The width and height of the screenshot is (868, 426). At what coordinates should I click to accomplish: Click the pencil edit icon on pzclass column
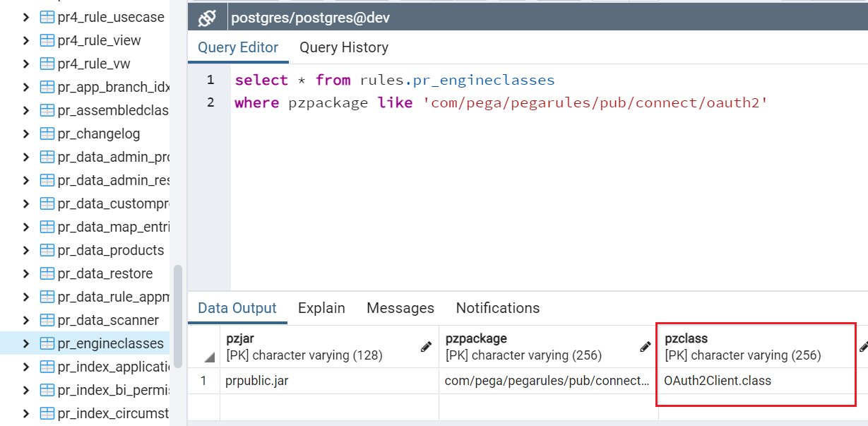click(x=864, y=346)
